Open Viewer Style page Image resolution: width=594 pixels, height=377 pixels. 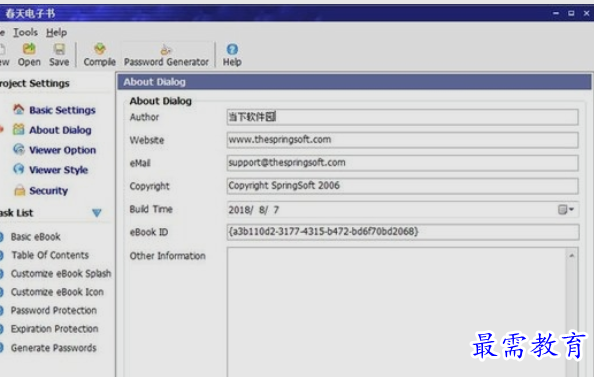click(58, 170)
